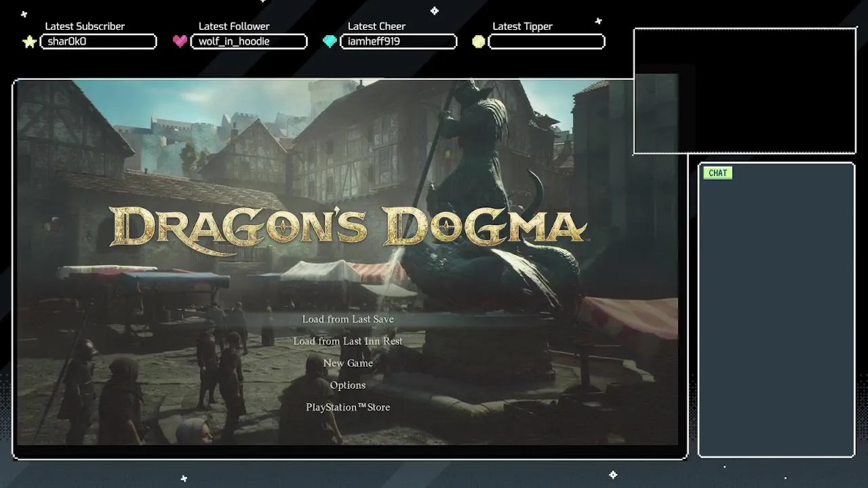Click the Latest Tipper heading
The height and width of the screenshot is (488, 868).
tap(522, 26)
